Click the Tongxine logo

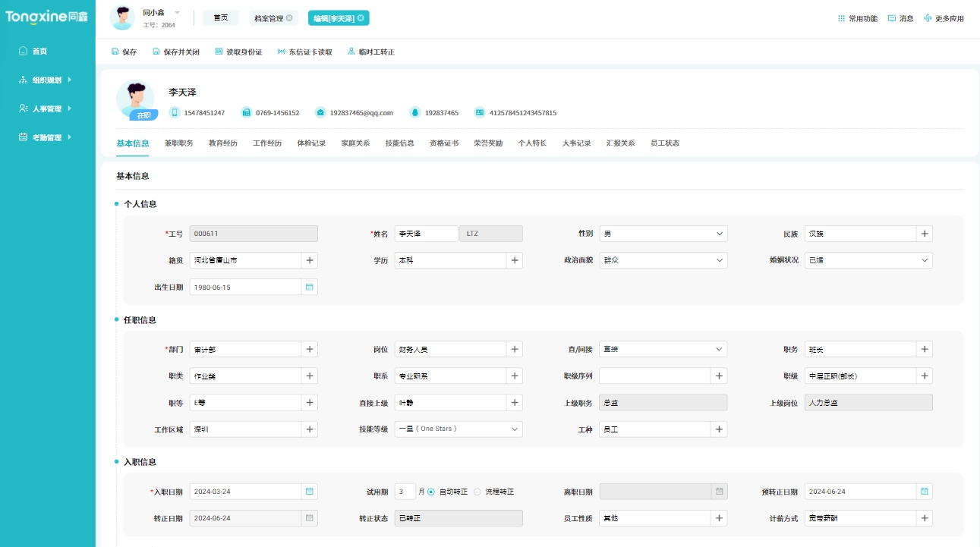[47, 16]
